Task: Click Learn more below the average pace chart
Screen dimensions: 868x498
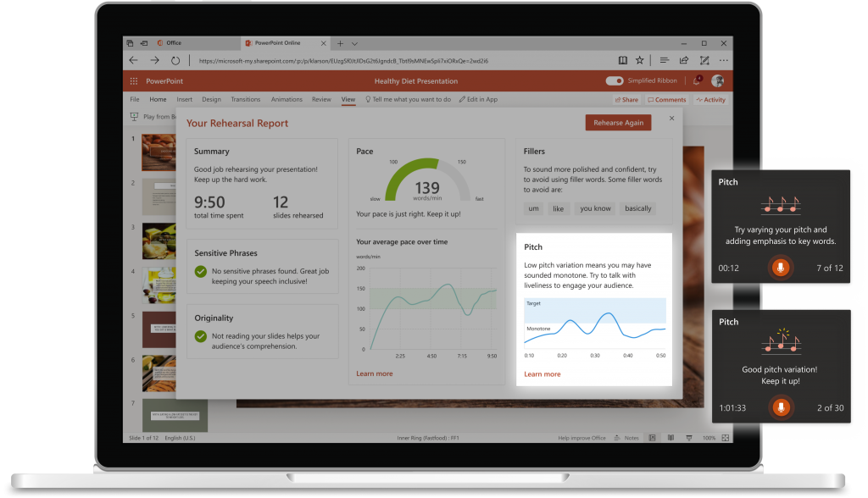Action: click(x=374, y=373)
